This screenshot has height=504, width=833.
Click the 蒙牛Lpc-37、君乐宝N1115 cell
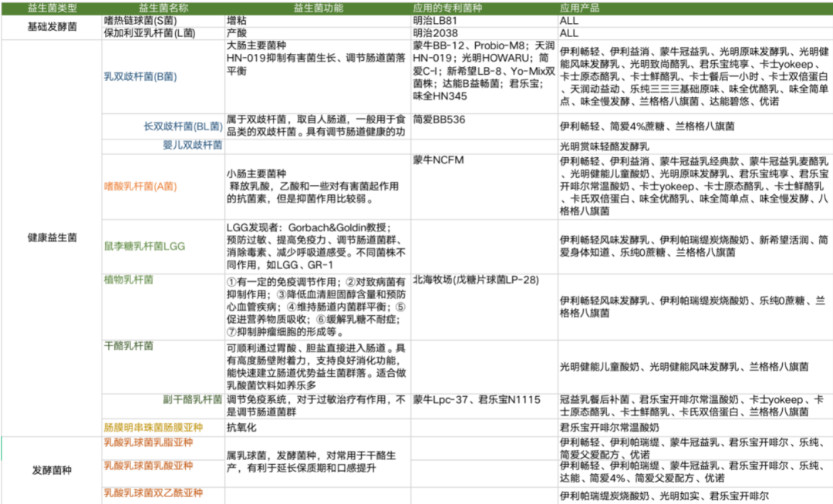[x=484, y=406]
